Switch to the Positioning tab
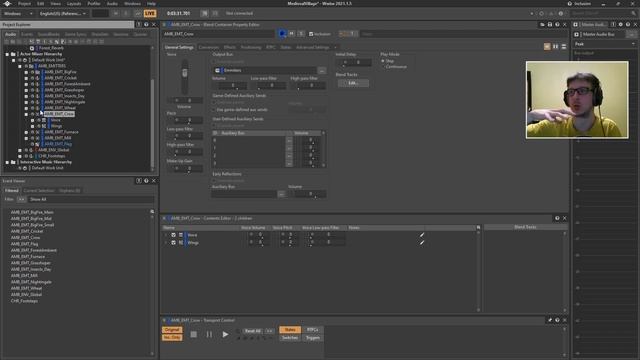This screenshot has width=640, height=360. pyautogui.click(x=251, y=47)
